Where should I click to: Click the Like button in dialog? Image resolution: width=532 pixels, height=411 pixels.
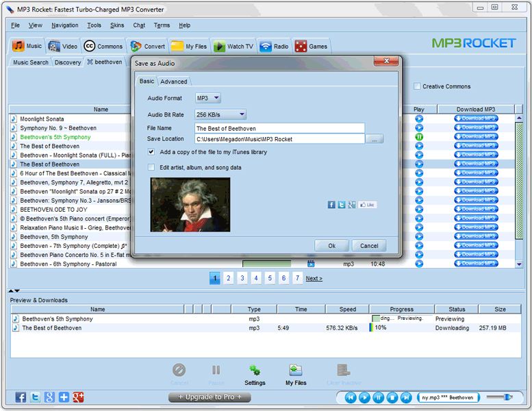368,205
